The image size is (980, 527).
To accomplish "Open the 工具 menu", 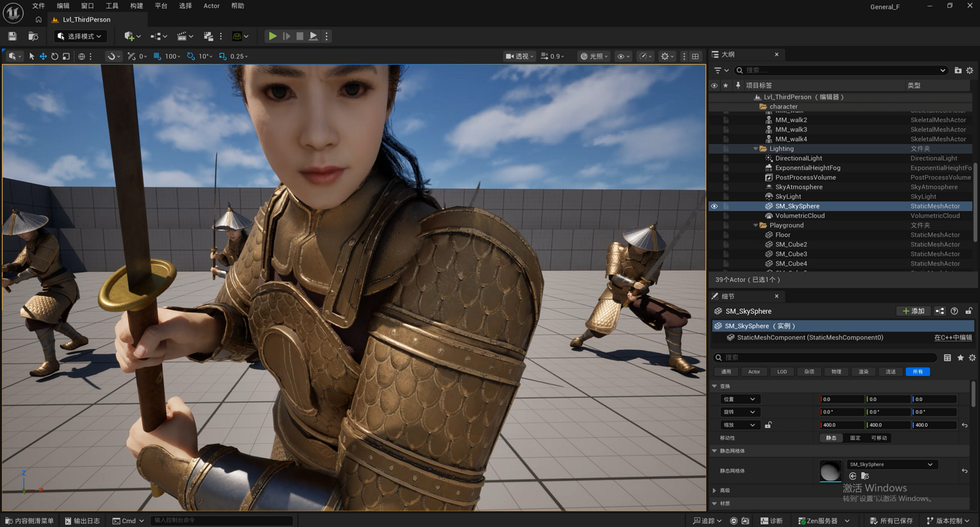I will [x=112, y=6].
